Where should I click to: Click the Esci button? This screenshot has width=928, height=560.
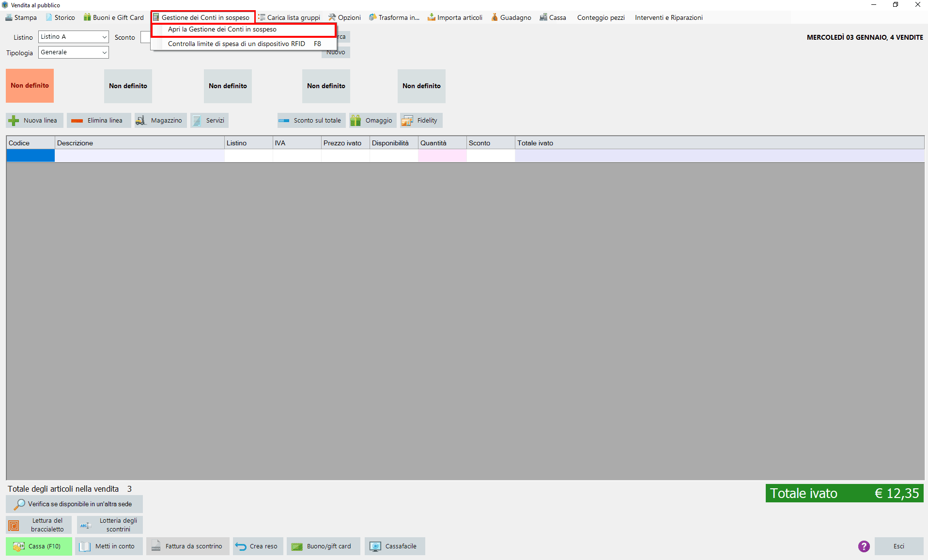898,546
